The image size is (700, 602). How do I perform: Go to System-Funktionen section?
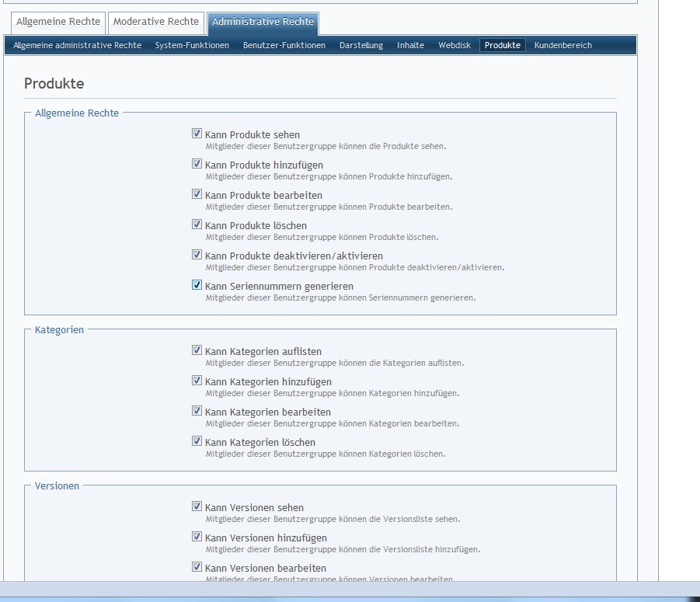click(192, 45)
